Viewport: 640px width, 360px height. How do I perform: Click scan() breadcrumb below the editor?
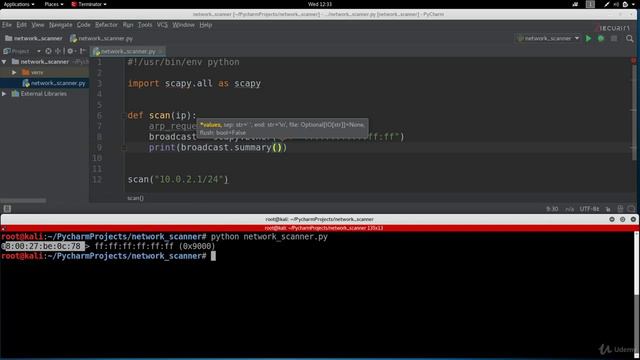[135, 198]
